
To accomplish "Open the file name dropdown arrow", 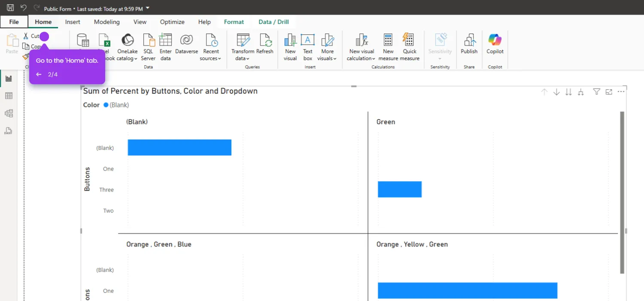I will (148, 8).
